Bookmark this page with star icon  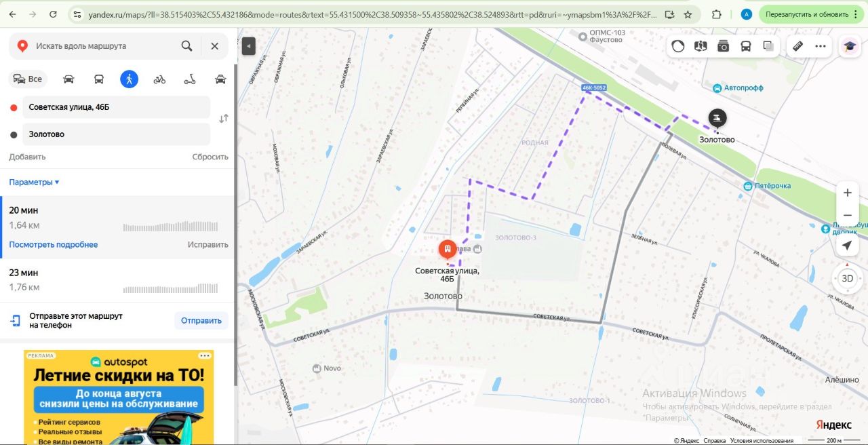(x=688, y=14)
